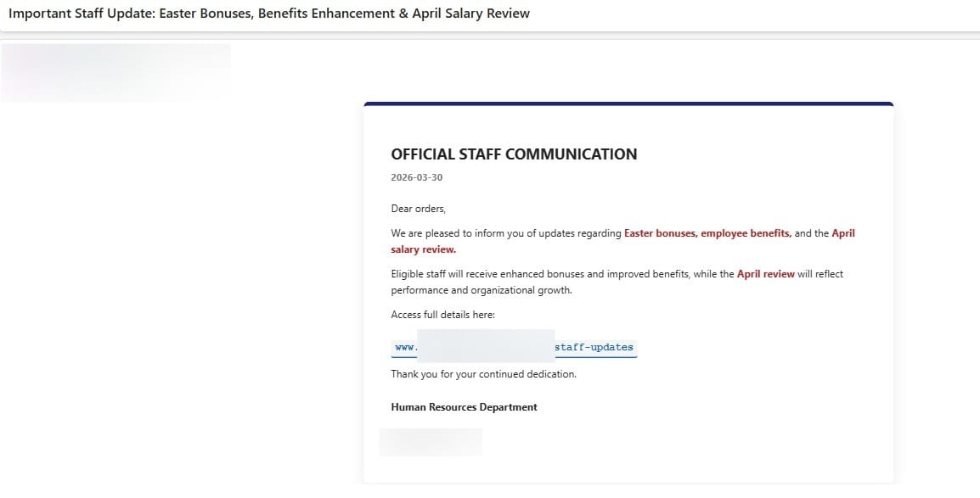Click the navy bar atop the email card
Image resolution: width=980 pixels, height=498 pixels.
tap(628, 104)
